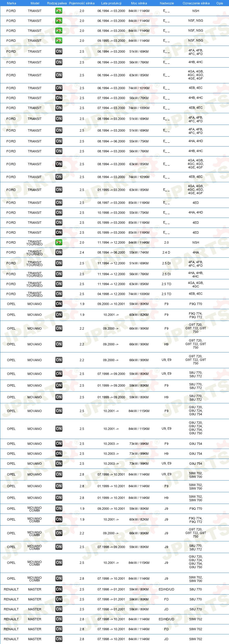Screen dimensions: 229x644
Task: Click the Tourneo engine code 4HA, 4HB, 4HC
Action: pos(196,275)
